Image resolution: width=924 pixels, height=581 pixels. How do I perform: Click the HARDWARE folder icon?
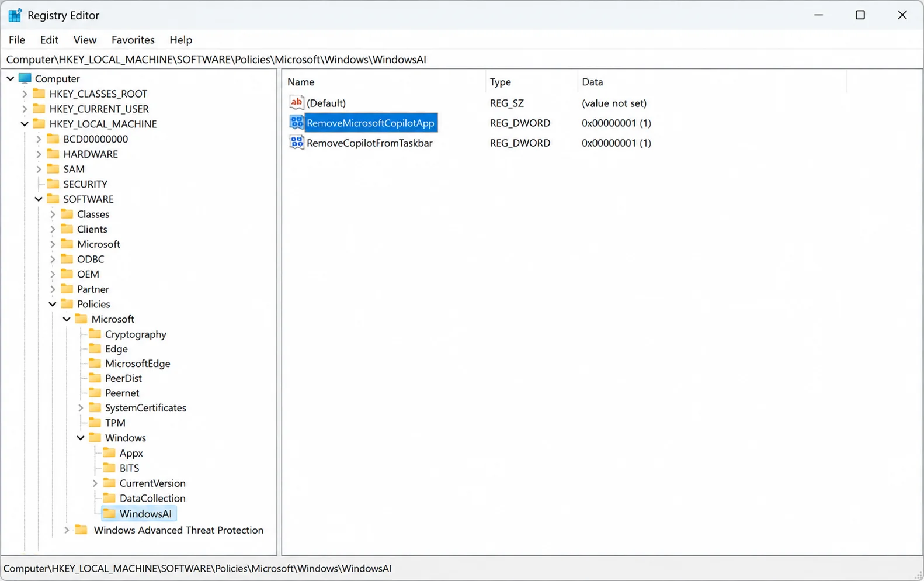(x=53, y=154)
